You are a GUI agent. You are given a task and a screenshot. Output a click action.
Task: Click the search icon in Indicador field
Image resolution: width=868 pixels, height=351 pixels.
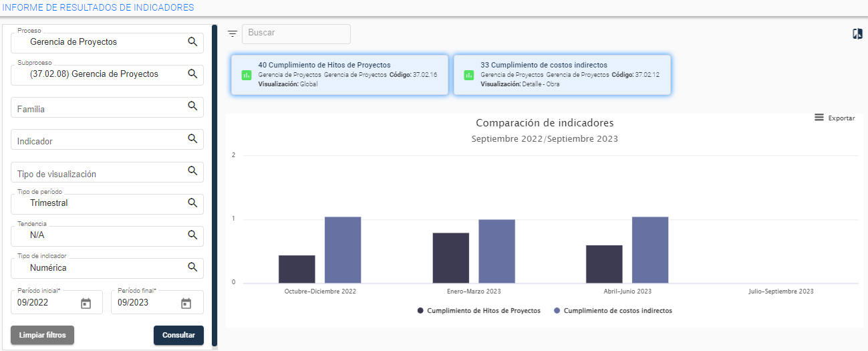coord(192,138)
